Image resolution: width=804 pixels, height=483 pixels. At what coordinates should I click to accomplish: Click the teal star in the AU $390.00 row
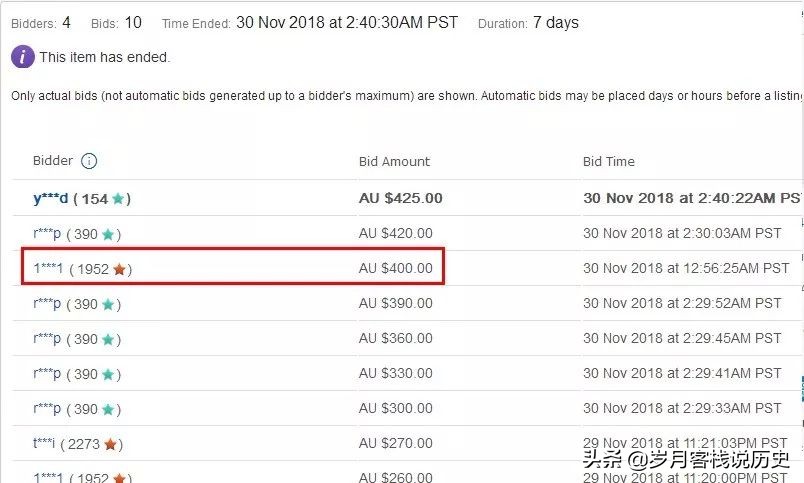108,304
